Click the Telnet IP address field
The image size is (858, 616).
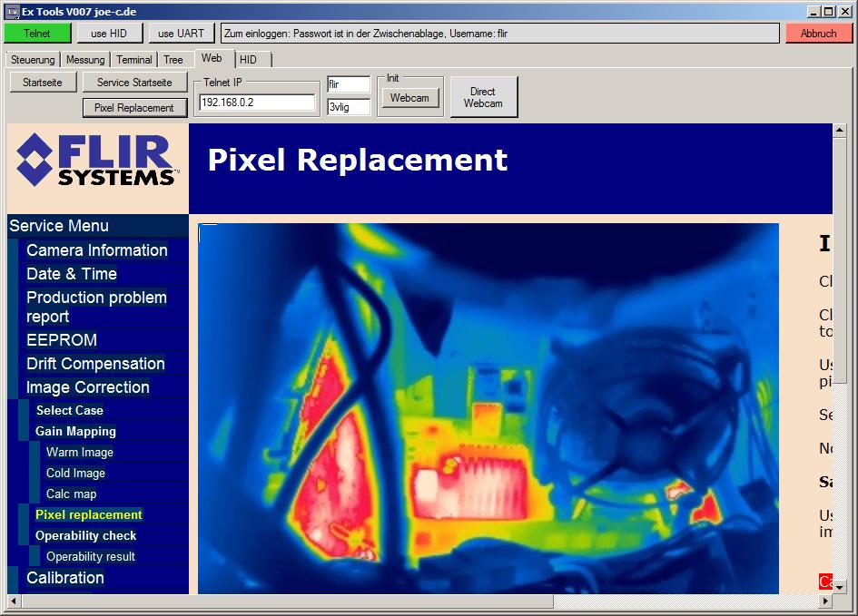pyautogui.click(x=257, y=103)
